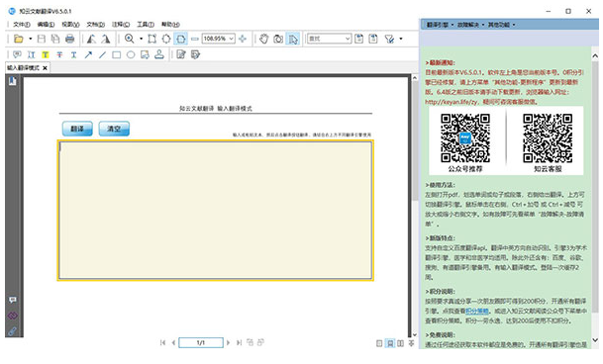Click the 翻译 translate button
The image size is (603, 364).
[x=77, y=129]
